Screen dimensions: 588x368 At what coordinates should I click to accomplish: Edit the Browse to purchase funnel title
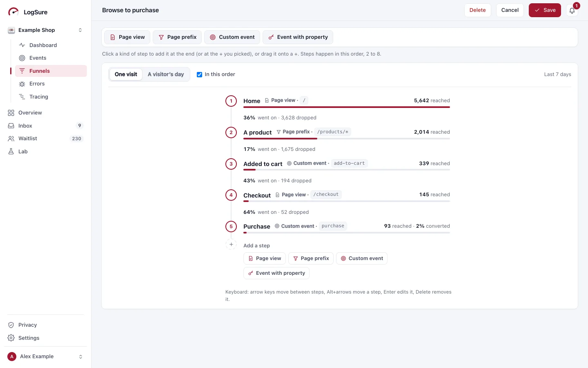(131, 10)
